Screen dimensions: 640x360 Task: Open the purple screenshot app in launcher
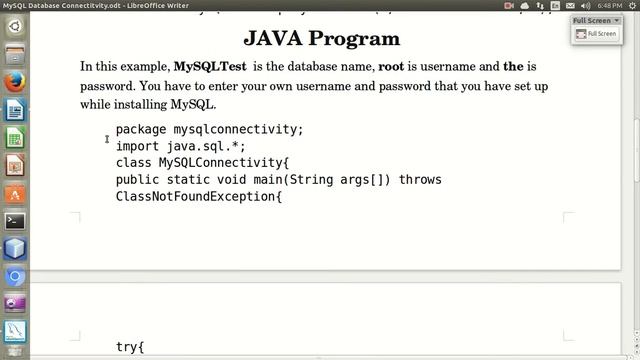point(15,304)
